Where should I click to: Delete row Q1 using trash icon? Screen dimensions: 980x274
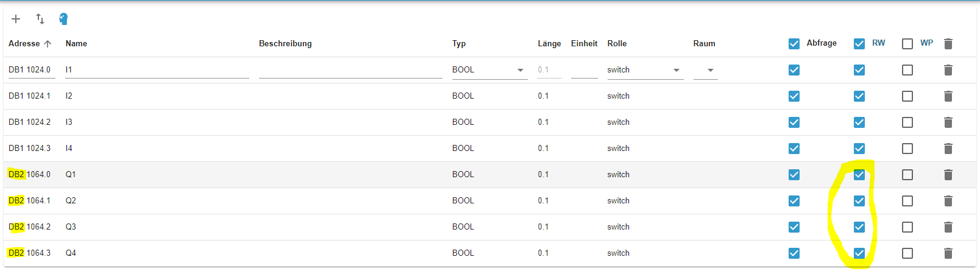948,175
